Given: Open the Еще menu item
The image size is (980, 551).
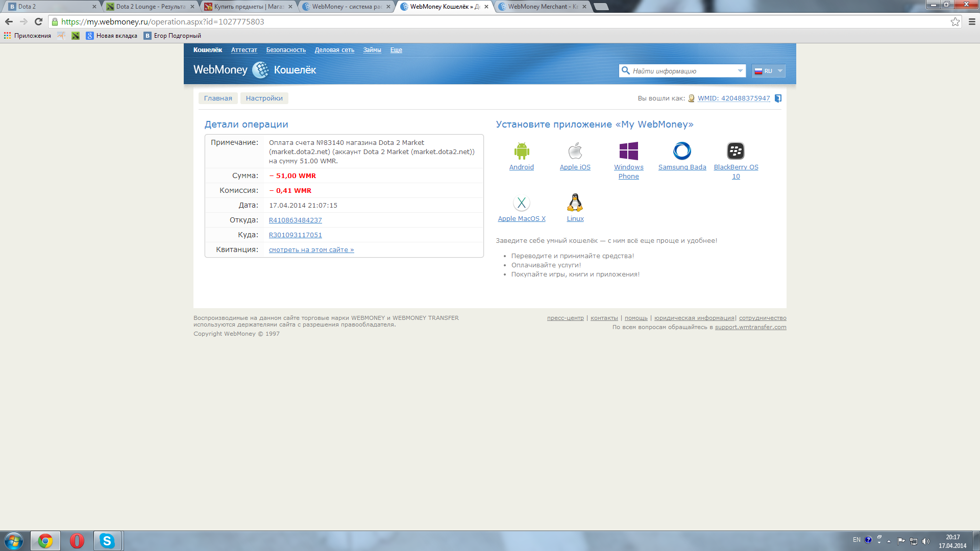Looking at the screenshot, I should tap(396, 50).
